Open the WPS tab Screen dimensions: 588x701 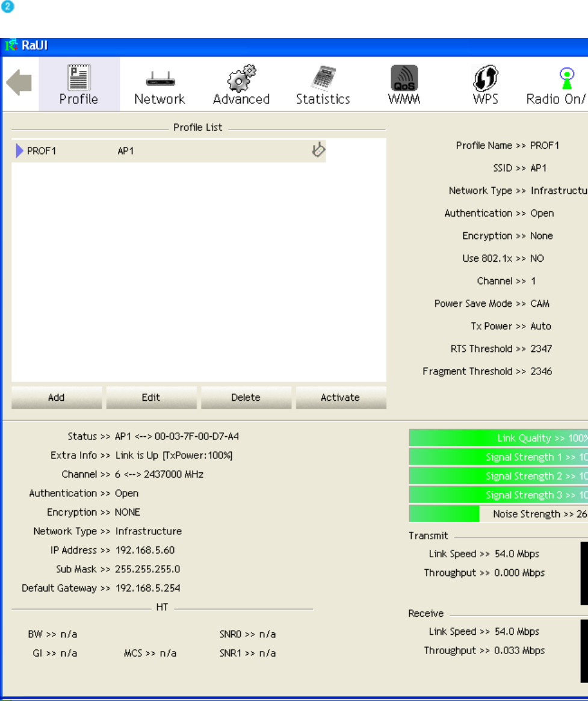click(486, 84)
